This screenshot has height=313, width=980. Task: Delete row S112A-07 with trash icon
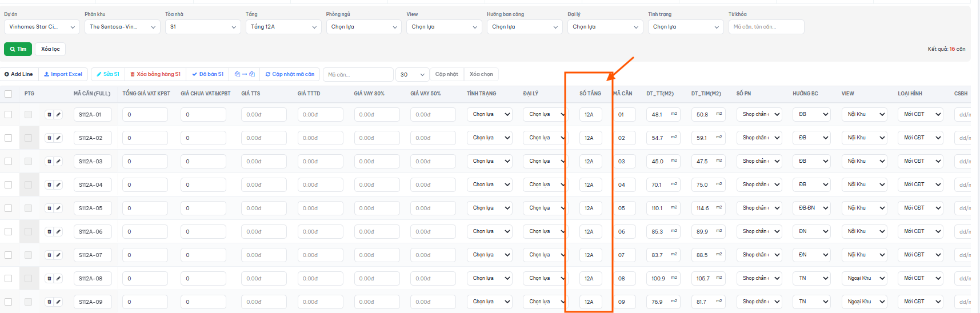tap(49, 255)
